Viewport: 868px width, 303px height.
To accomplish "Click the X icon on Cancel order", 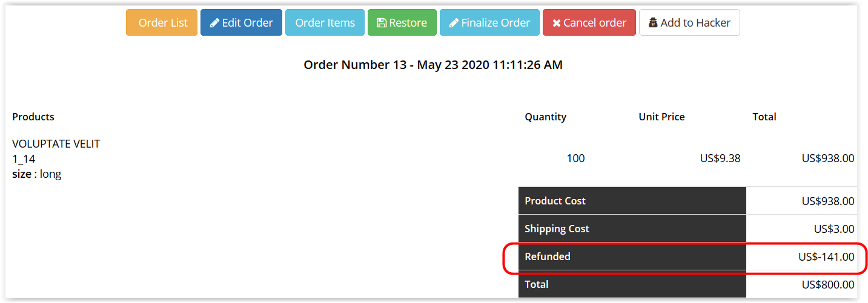I will tap(556, 23).
